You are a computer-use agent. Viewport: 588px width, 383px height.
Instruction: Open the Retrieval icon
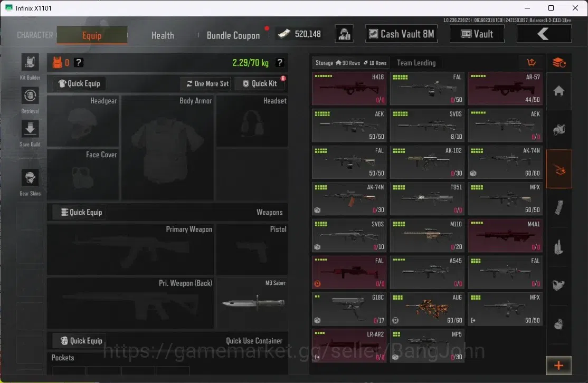pos(30,95)
